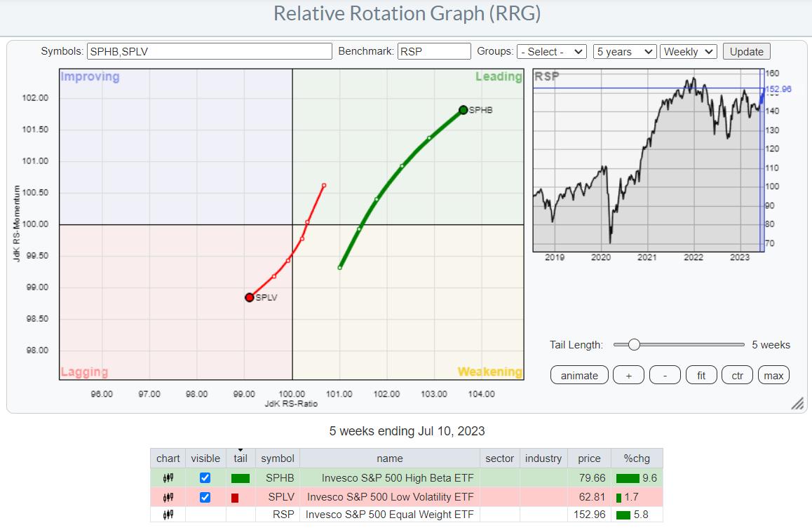Viewport: 812px width, 530px height.
Task: Click the SPLV endpoint marker on graph
Action: (249, 297)
